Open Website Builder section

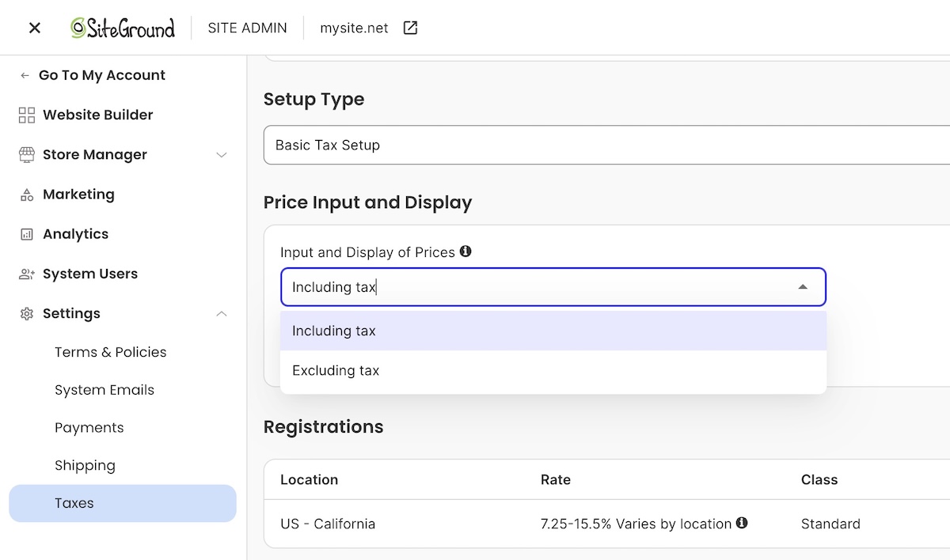point(98,115)
